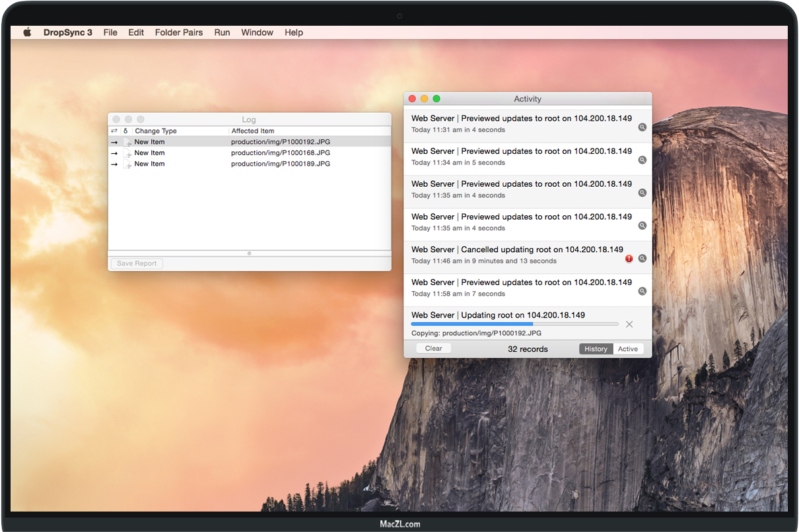Open the Window menu
This screenshot has width=799, height=532.
pyautogui.click(x=257, y=32)
